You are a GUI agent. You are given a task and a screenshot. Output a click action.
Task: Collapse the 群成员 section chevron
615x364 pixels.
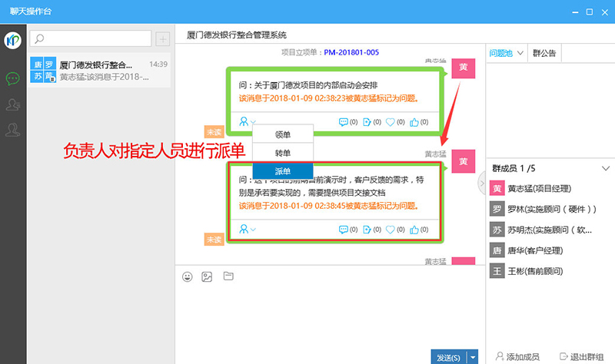point(606,168)
